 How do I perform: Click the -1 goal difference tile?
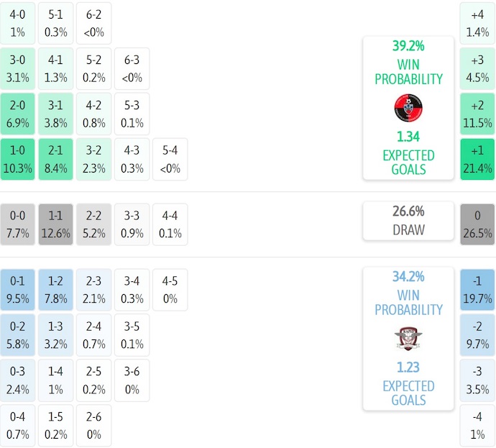tap(477, 288)
